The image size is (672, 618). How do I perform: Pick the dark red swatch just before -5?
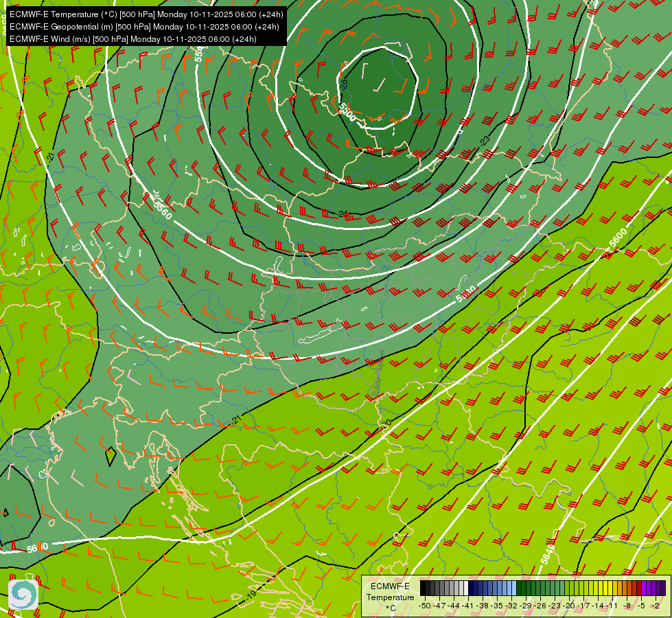click(639, 588)
